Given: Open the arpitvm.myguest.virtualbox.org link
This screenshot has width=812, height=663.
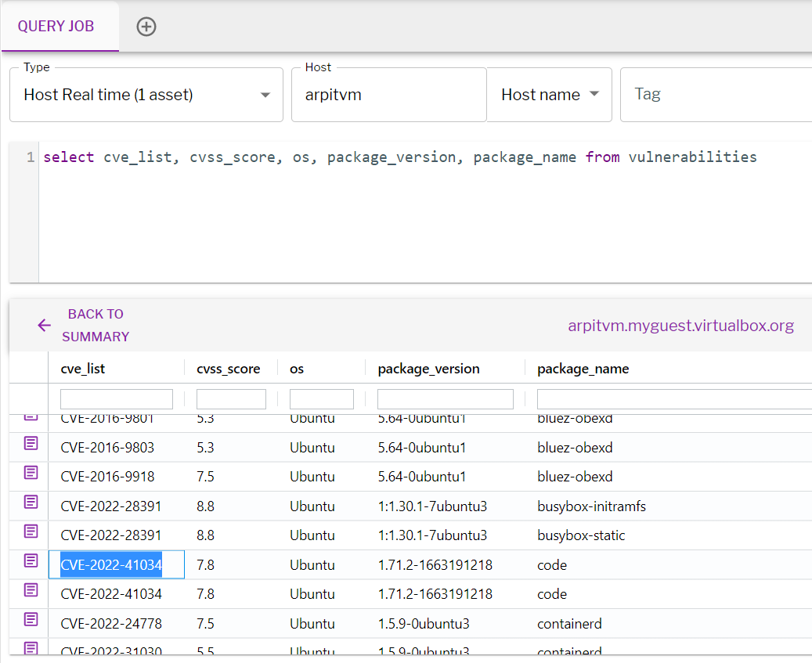Looking at the screenshot, I should [680, 325].
